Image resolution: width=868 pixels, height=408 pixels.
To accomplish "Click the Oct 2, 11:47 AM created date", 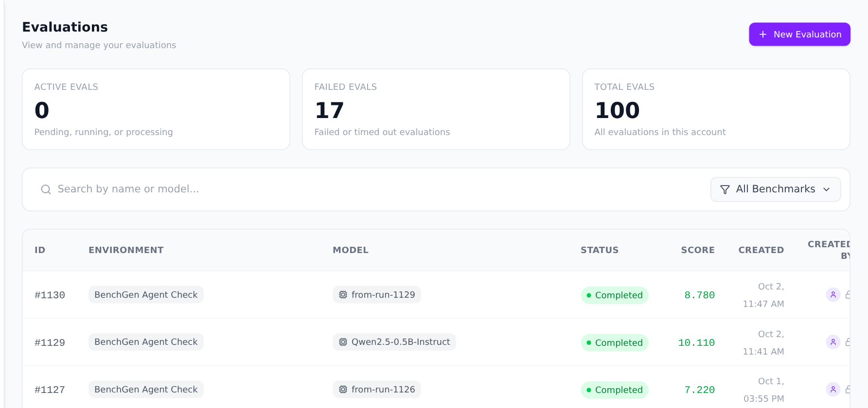I will [763, 295].
